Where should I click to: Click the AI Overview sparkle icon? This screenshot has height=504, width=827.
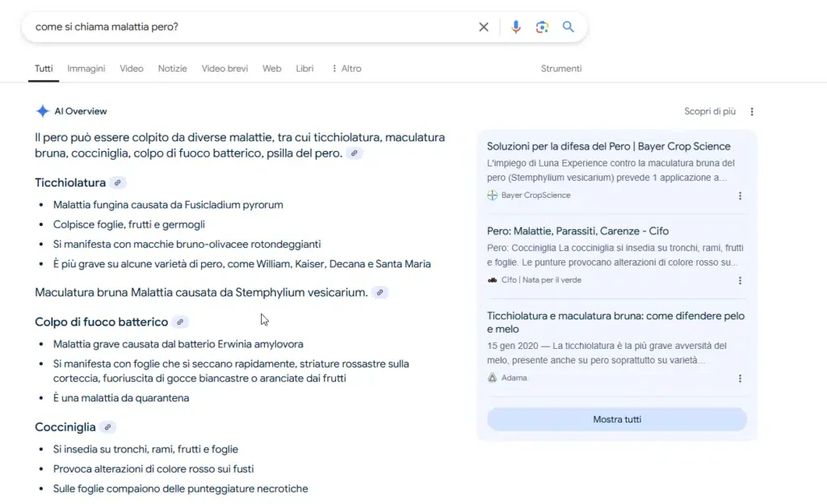tap(41, 111)
